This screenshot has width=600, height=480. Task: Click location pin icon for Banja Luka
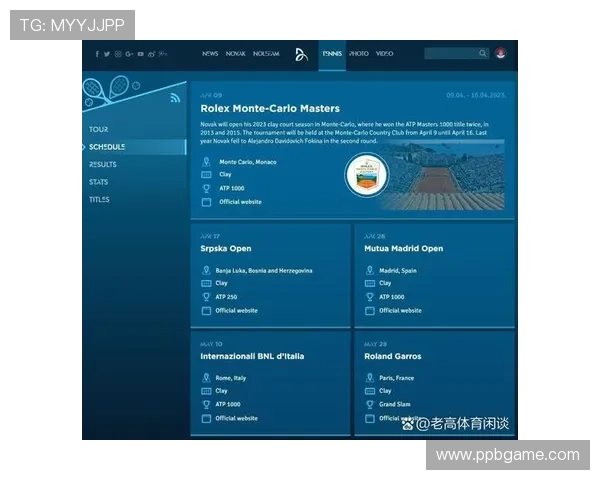[206, 270]
